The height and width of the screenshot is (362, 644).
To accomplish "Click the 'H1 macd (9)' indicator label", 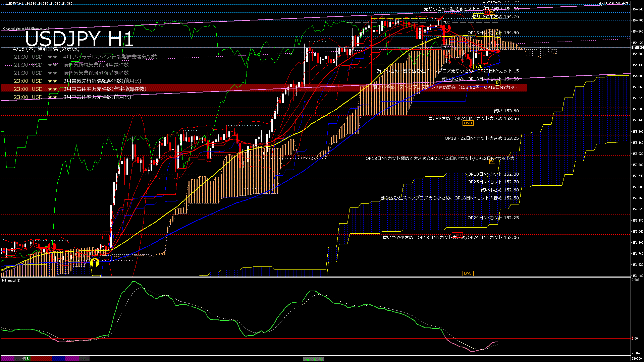I will coord(11,281).
